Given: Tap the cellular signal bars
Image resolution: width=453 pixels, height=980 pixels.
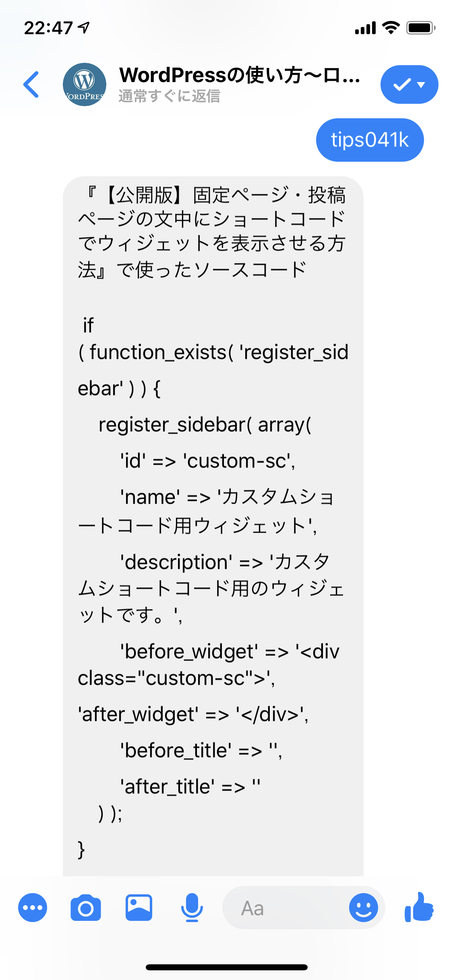Looking at the screenshot, I should [x=365, y=28].
